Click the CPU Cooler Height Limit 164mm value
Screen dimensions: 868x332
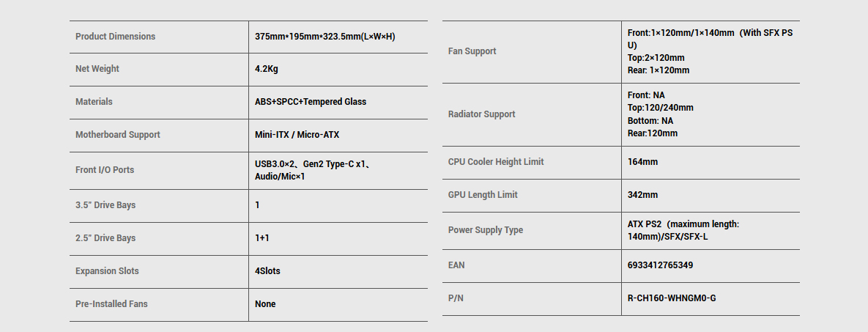click(x=642, y=162)
